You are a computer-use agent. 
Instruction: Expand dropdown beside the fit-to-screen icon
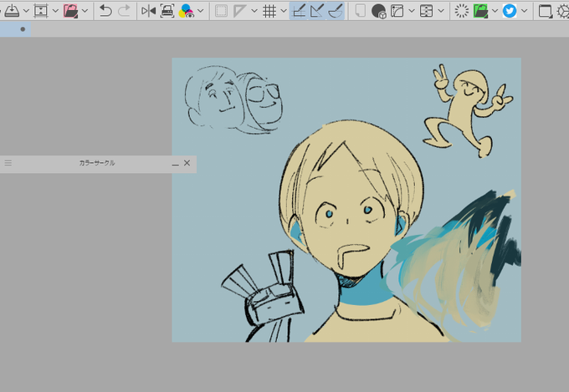point(55,11)
